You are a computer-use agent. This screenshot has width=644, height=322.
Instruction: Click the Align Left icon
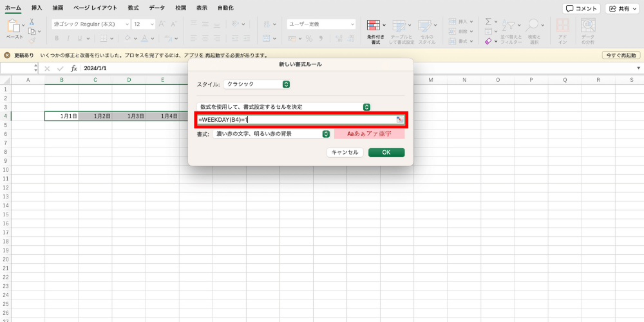point(193,38)
